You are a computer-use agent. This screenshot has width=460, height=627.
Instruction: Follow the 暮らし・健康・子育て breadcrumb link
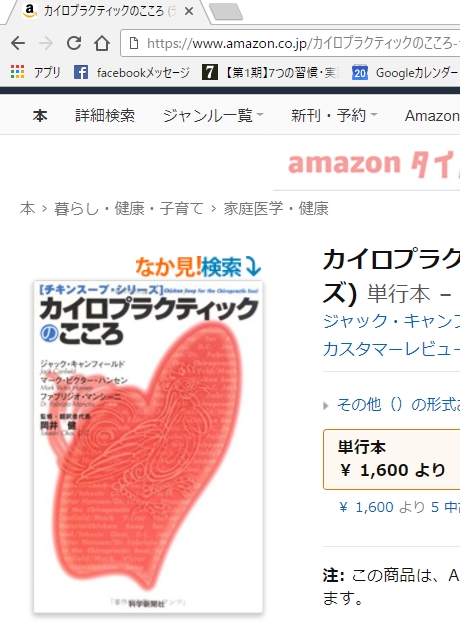tap(129, 209)
